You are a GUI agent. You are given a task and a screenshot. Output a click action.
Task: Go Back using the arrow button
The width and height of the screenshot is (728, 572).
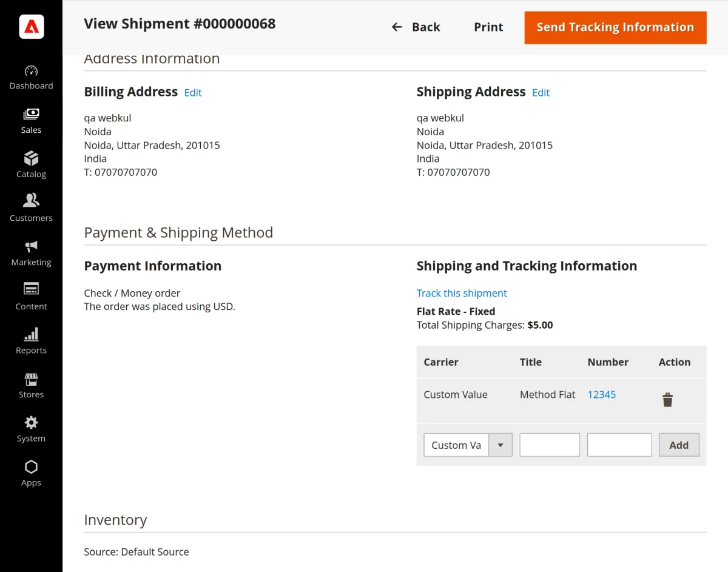(x=416, y=27)
